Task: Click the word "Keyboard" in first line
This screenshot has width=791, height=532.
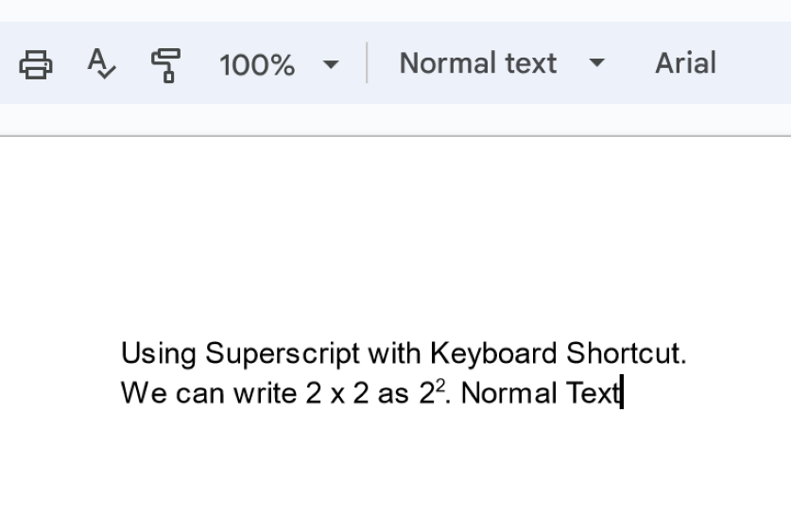Action: pos(492,354)
